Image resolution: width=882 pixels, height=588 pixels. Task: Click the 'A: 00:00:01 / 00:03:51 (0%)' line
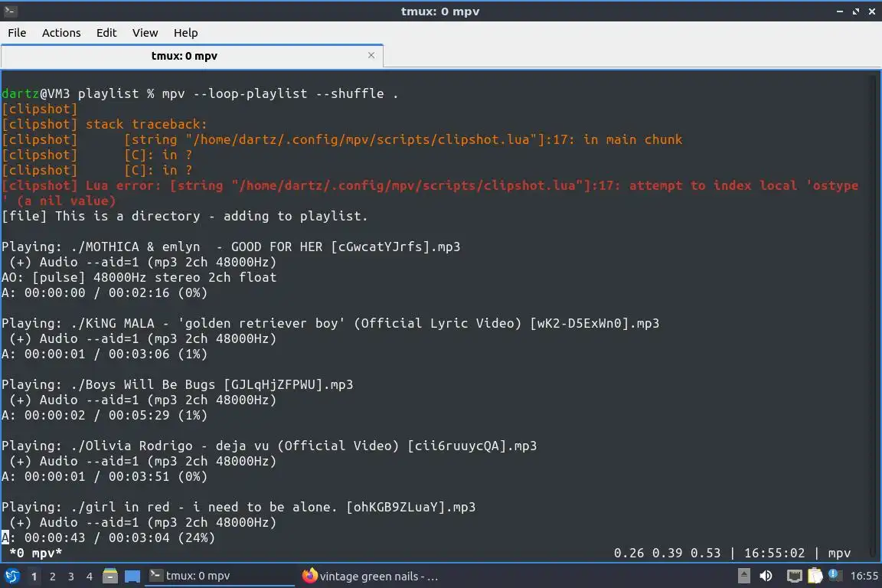point(105,476)
